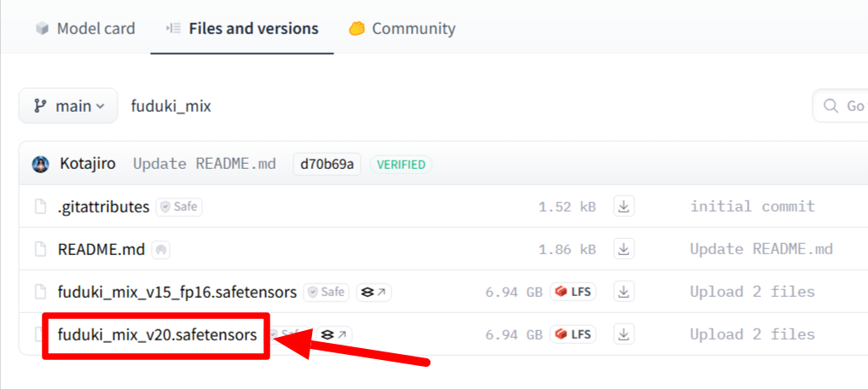The image size is (868, 389).
Task: Click the LFS badge on v15_fp16 row
Action: [573, 292]
